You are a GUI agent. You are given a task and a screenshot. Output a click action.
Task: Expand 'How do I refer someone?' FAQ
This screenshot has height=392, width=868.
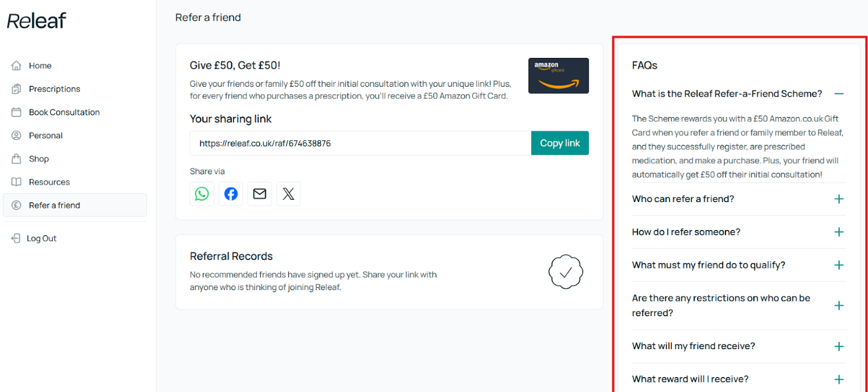point(739,232)
